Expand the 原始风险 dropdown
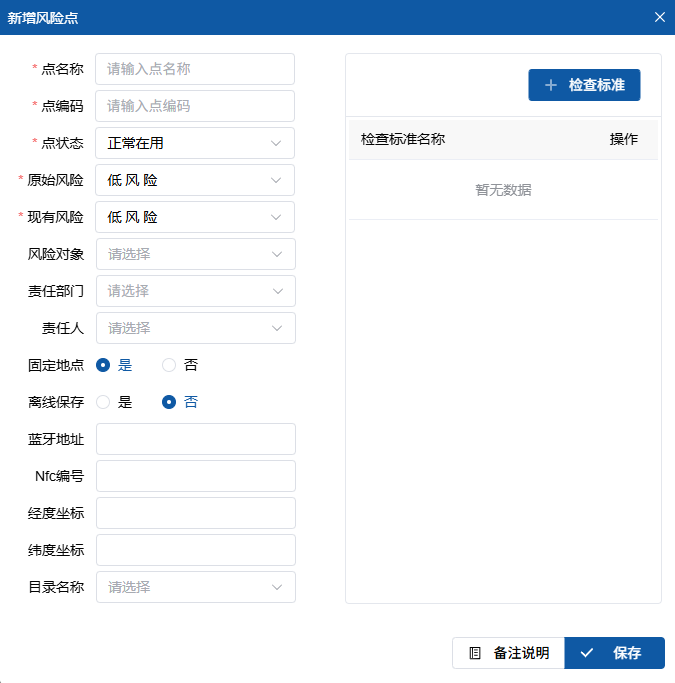The height and width of the screenshot is (683, 675). point(195,180)
